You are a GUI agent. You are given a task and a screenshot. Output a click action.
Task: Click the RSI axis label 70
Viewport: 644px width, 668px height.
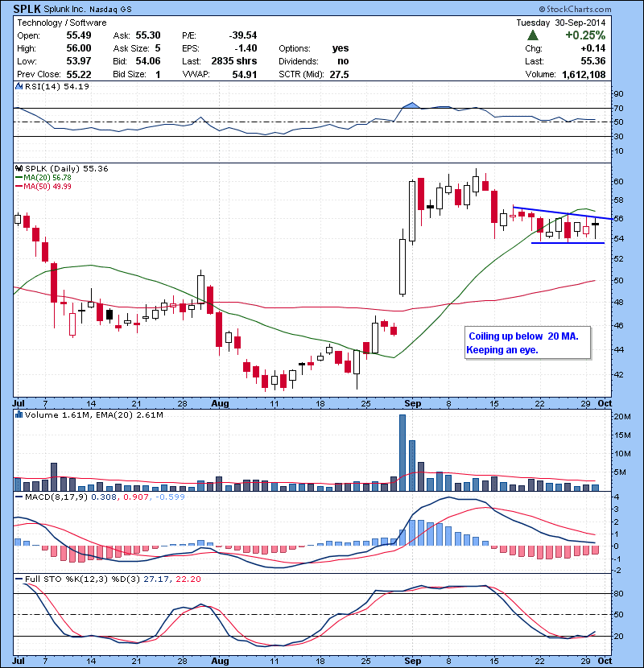point(618,108)
